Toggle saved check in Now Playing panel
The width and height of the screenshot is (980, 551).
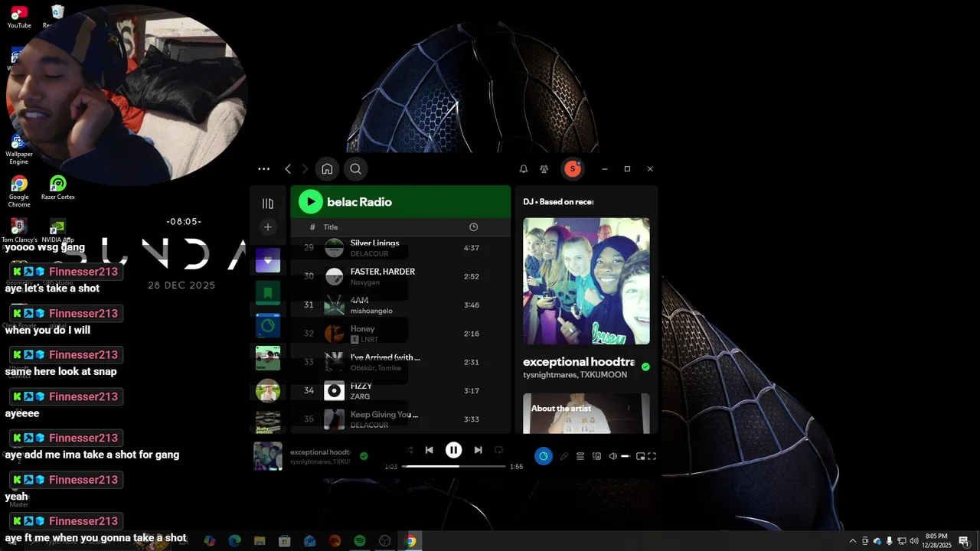pyautogui.click(x=645, y=367)
